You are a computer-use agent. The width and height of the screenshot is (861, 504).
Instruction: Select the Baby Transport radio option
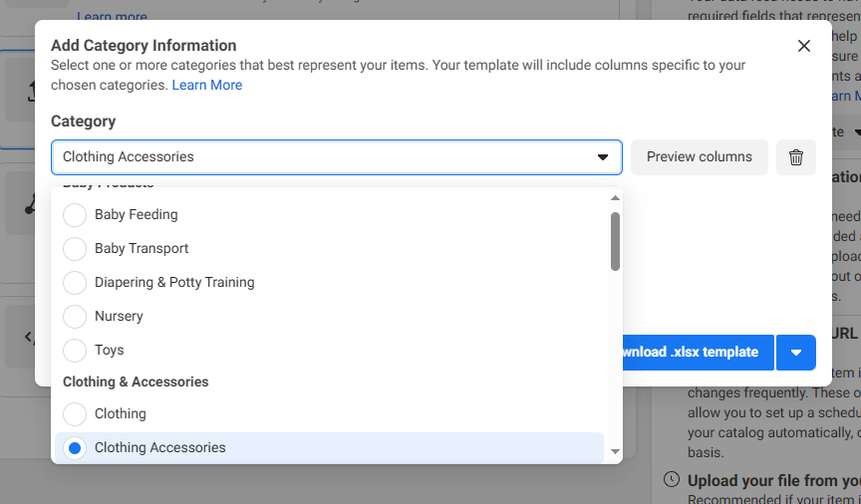pyautogui.click(x=75, y=249)
